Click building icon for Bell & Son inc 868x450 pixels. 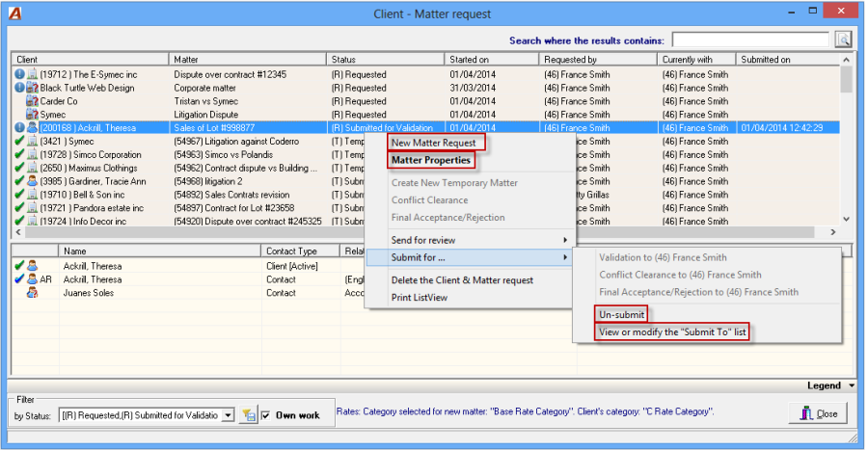[x=32, y=195]
